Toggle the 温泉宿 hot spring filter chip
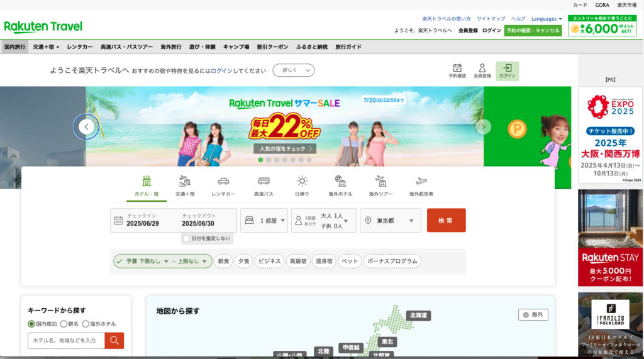 [x=324, y=261]
